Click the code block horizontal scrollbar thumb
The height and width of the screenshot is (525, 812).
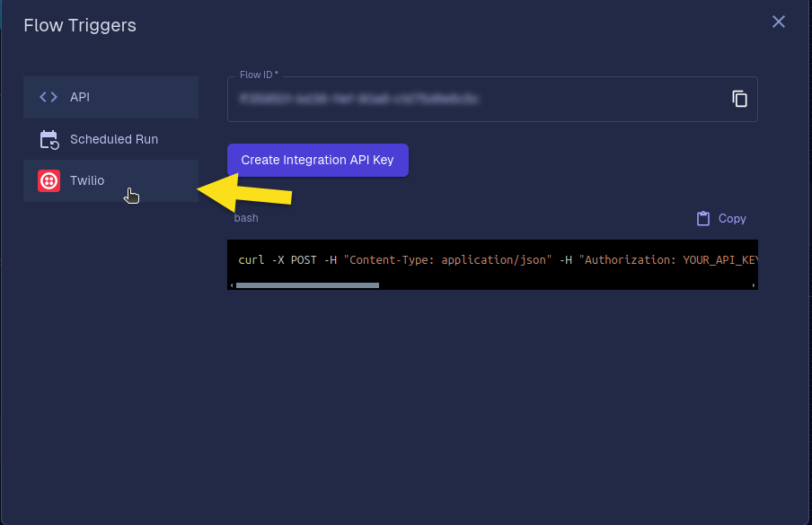click(307, 285)
